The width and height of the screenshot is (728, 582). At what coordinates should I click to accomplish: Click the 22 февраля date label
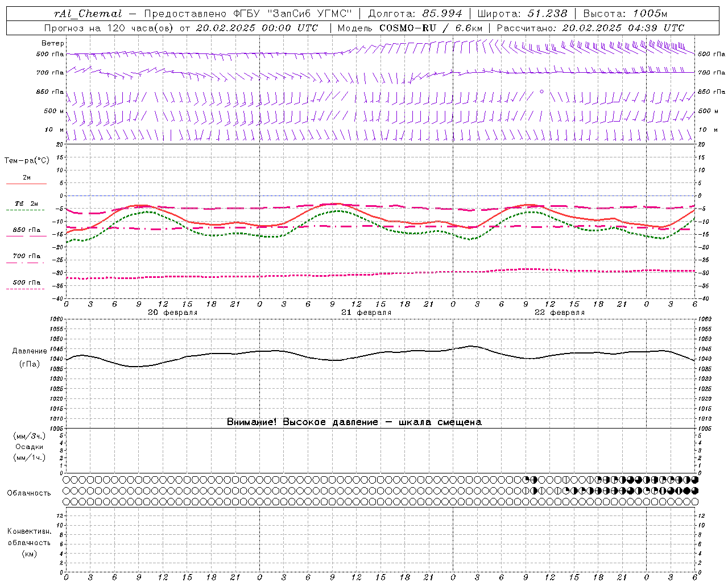tap(560, 313)
